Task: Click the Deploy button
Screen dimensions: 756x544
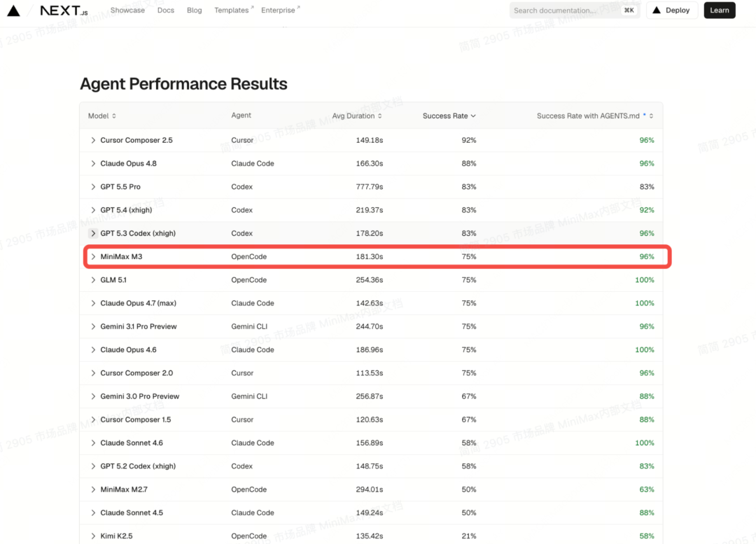Action: coord(671,10)
